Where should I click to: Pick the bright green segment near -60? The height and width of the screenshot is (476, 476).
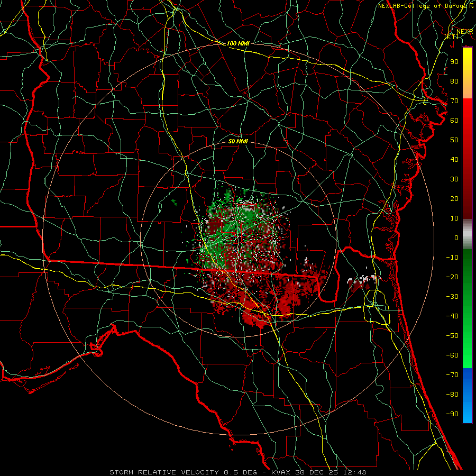pyautogui.click(x=467, y=358)
